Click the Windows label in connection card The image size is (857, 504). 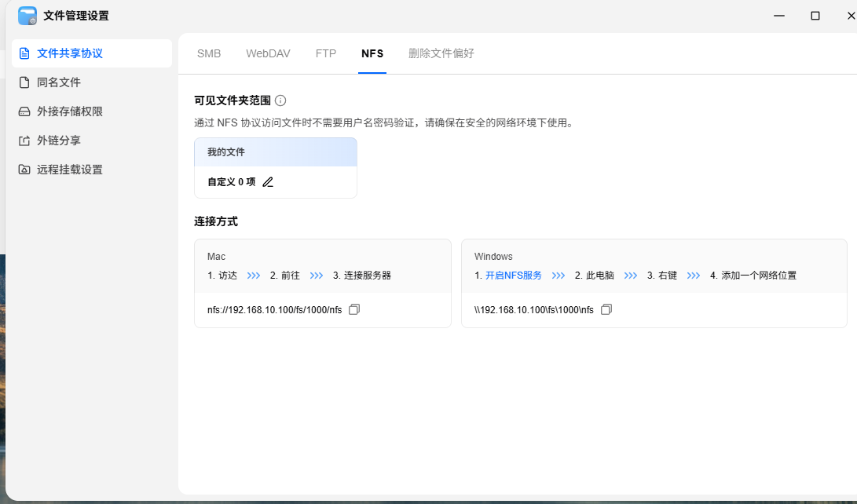point(493,257)
